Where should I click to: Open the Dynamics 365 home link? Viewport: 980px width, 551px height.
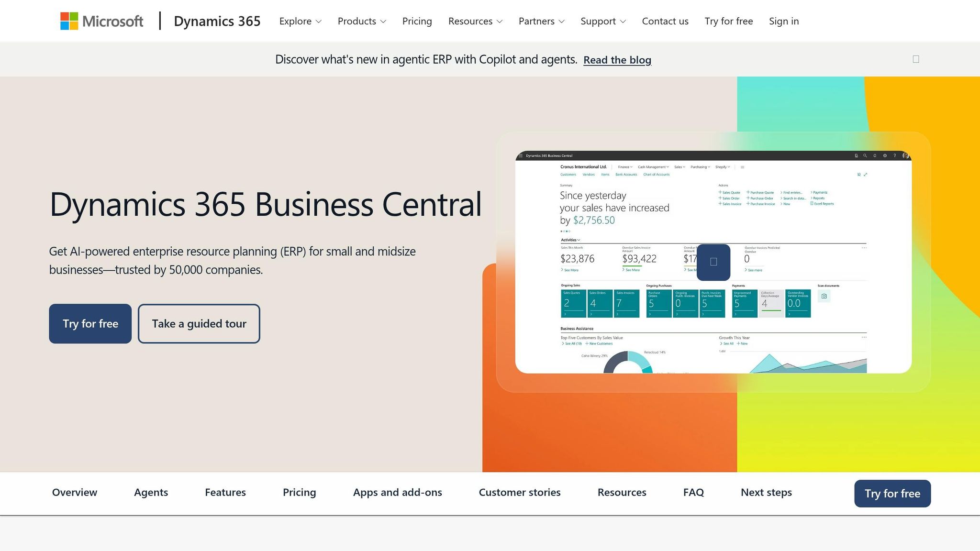217,21
